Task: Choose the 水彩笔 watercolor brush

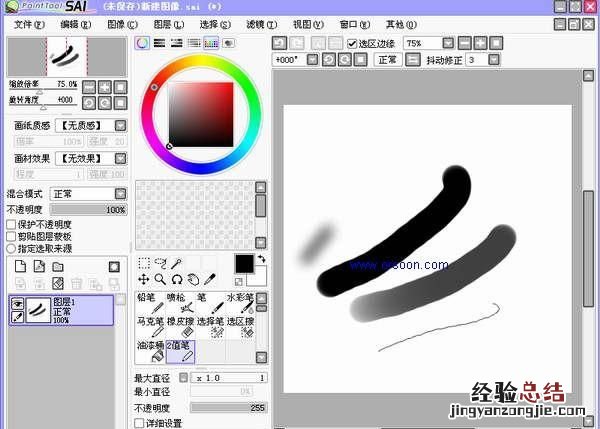Action: coord(240,303)
